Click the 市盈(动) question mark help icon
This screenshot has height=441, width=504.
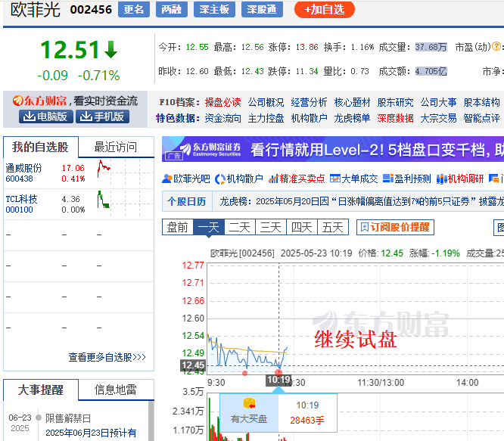pos(496,47)
